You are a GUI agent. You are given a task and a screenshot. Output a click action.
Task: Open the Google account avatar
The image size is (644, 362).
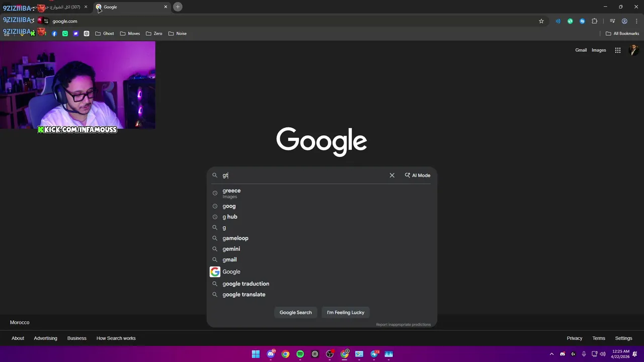click(x=633, y=50)
